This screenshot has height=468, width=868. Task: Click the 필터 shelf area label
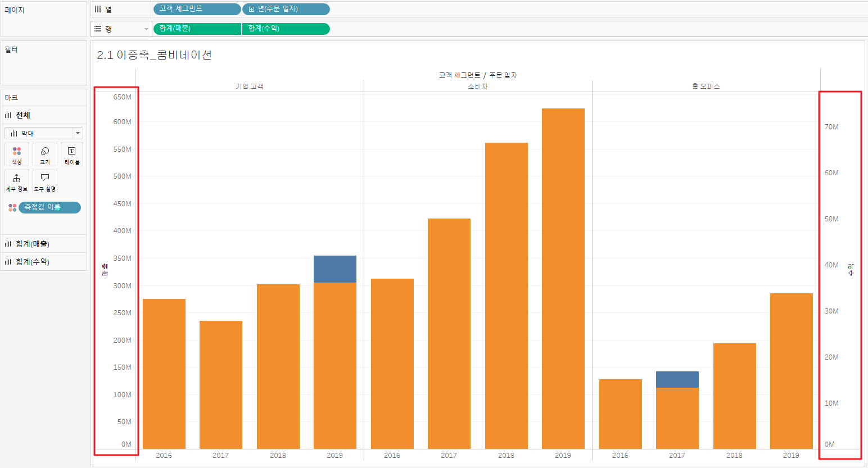11,49
